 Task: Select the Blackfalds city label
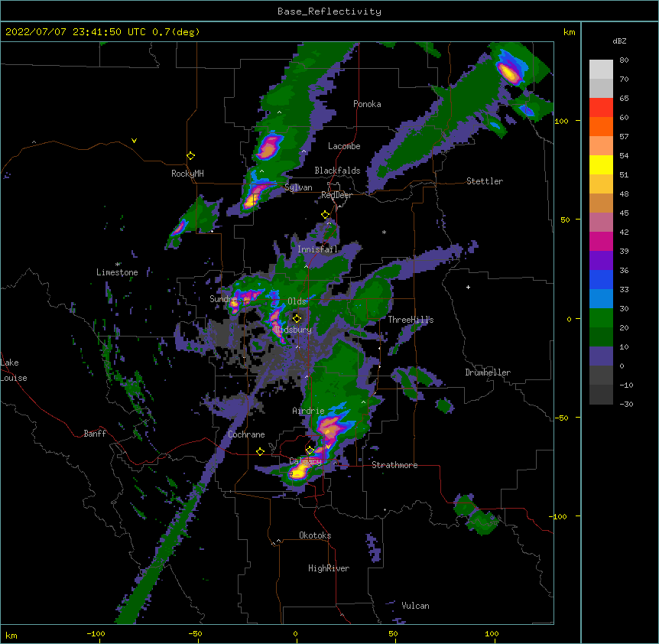pyautogui.click(x=337, y=171)
